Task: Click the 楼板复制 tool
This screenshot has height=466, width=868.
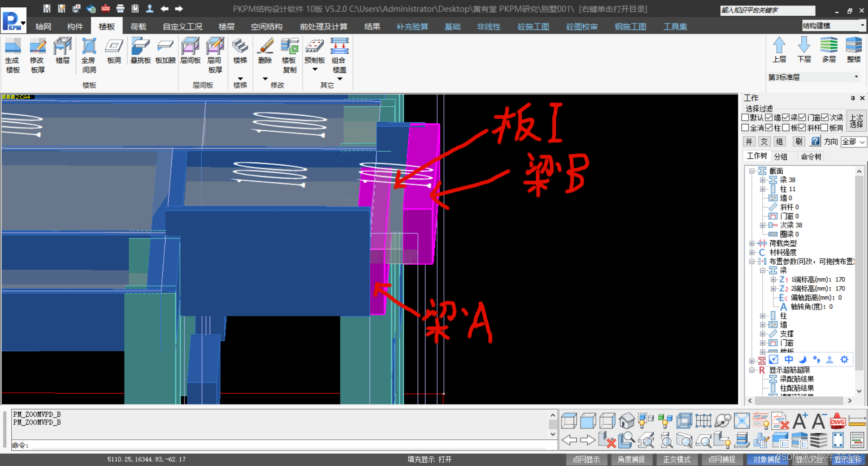Action: [x=289, y=47]
